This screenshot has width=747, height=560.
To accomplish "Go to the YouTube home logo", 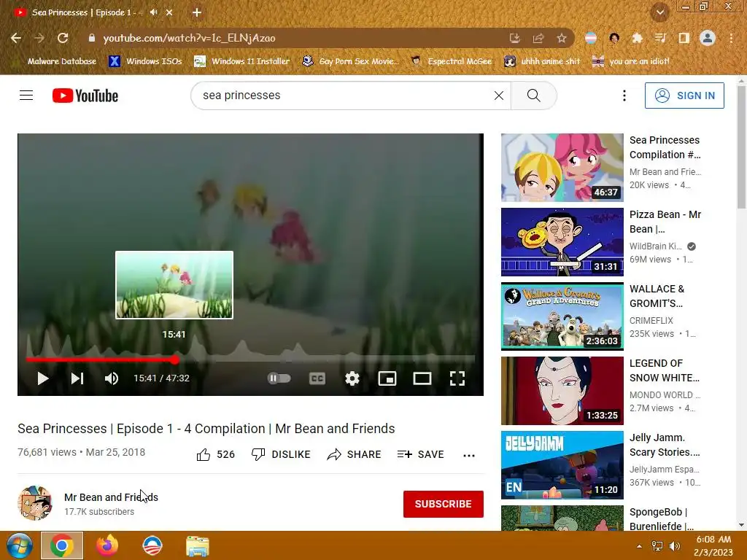I will tap(85, 96).
